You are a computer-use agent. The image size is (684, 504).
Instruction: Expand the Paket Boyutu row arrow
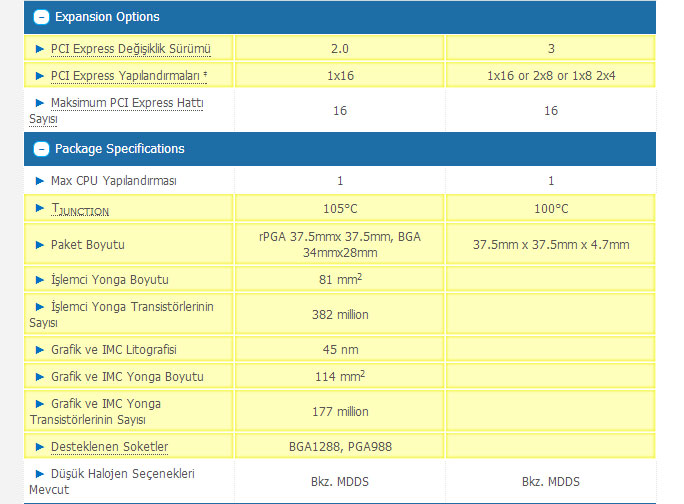click(40, 245)
